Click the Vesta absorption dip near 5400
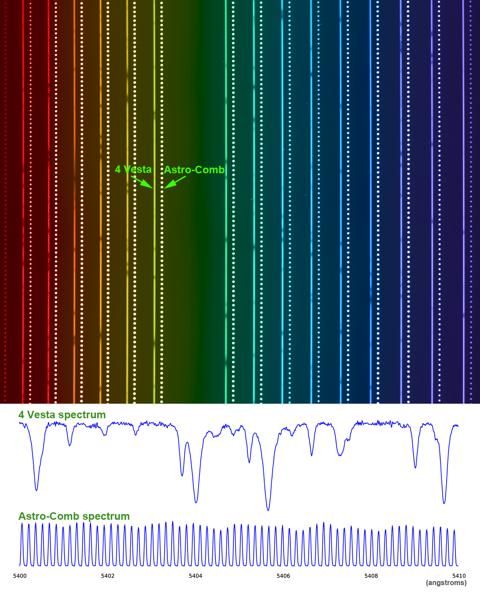Screen dimensions: 480x592 (x=36, y=488)
